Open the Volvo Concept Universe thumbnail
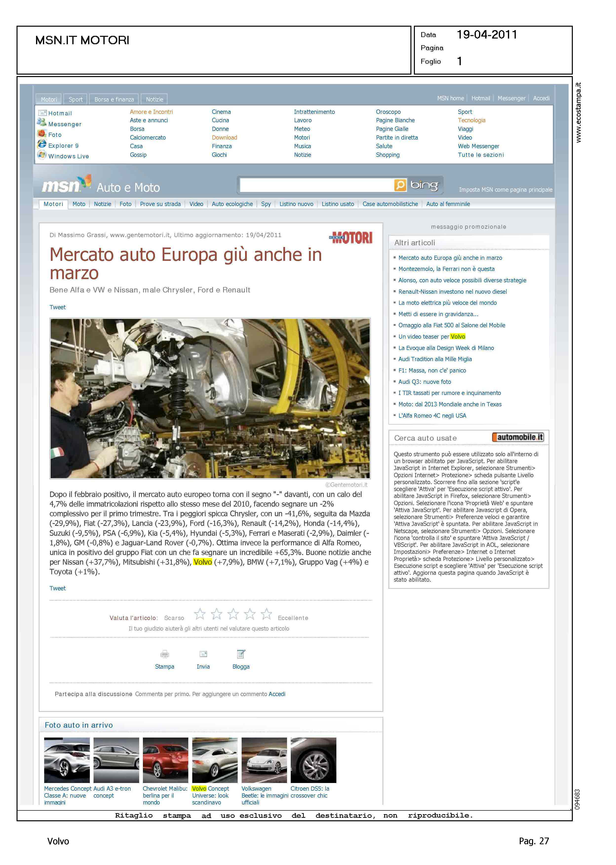This screenshot has width=616, height=865. pyautogui.click(x=215, y=760)
